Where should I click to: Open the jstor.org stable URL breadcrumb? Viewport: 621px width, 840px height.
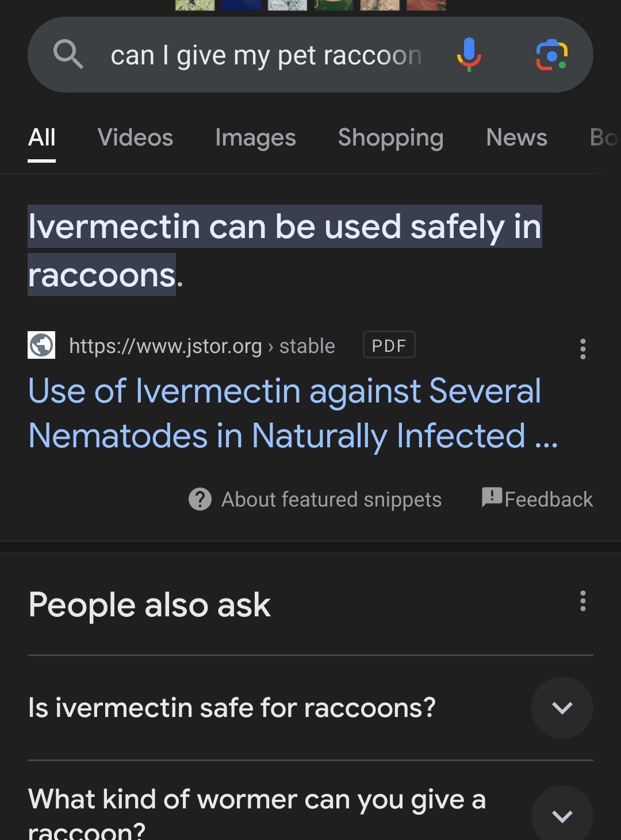[202, 346]
